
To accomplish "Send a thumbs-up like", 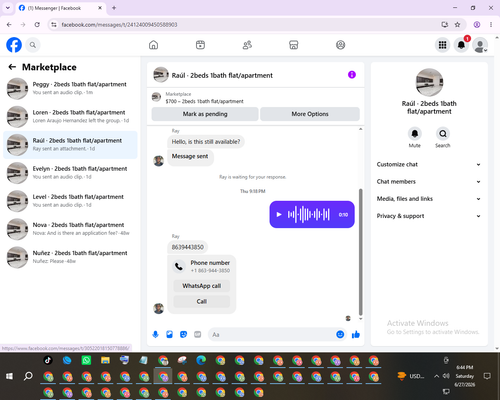I will click(356, 334).
